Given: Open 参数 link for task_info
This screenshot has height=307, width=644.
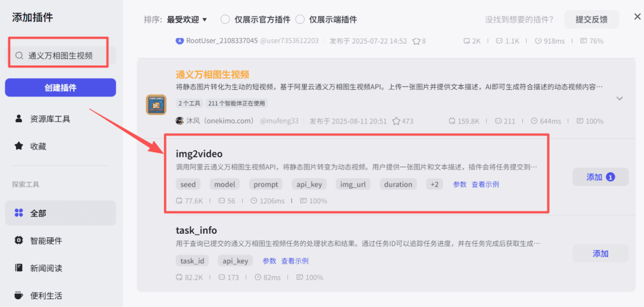Looking at the screenshot, I should (270, 261).
